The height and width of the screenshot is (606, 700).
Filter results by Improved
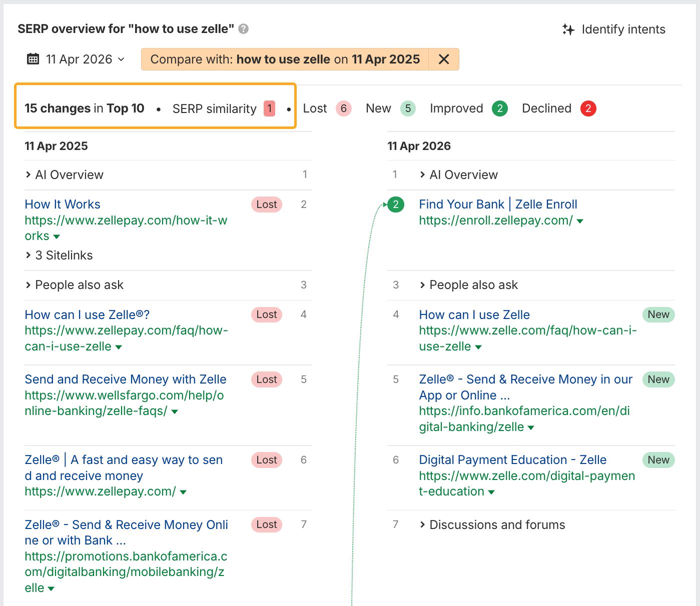point(456,108)
